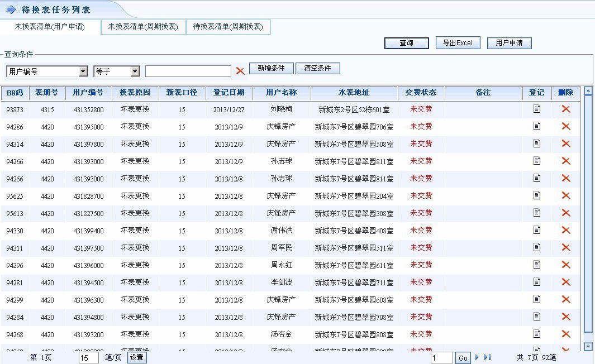Click the 导出Excel button
The height and width of the screenshot is (364, 595).
click(458, 43)
